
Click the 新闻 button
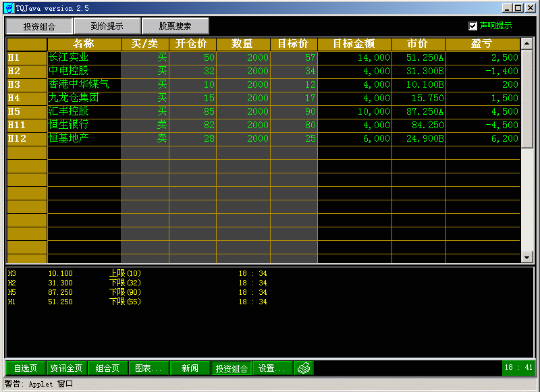coord(190,368)
